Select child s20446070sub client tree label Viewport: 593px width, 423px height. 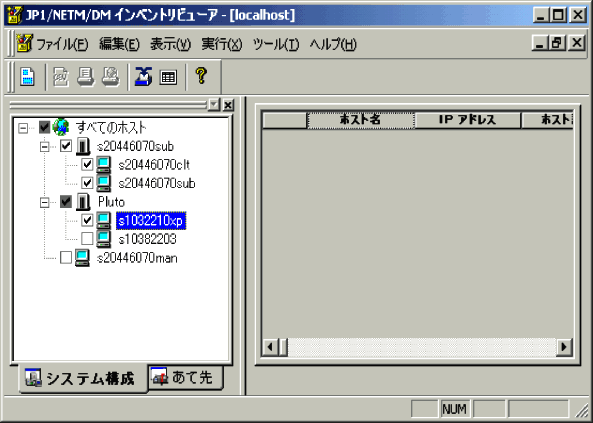coord(157,184)
